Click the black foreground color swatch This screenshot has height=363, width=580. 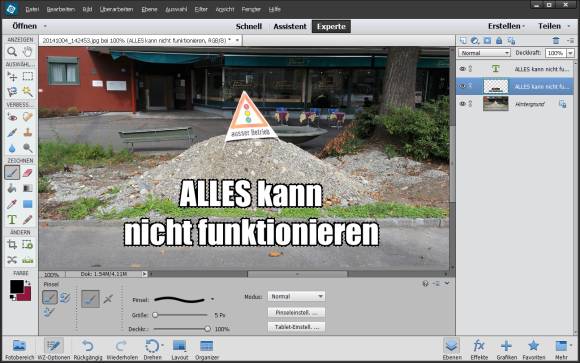point(16,286)
